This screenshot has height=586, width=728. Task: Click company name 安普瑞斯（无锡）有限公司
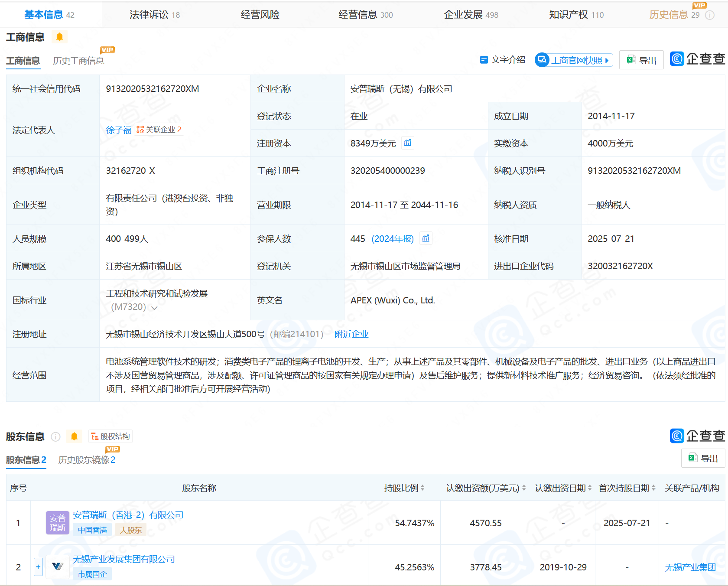click(401, 89)
